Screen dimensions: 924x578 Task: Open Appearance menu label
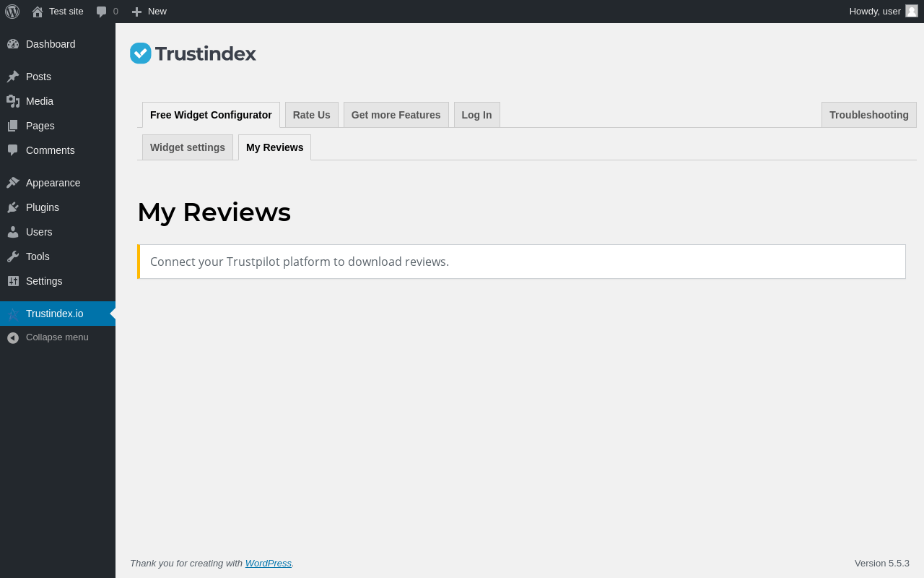(53, 183)
